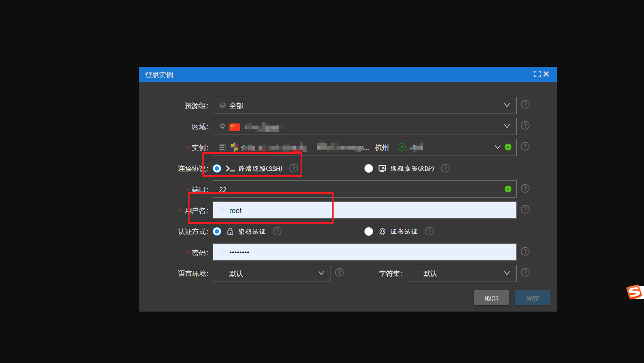Screen dimensions: 644x363
Task: Click the monitor icon beside 远程桌面(RDP)
Action: tap(382, 168)
